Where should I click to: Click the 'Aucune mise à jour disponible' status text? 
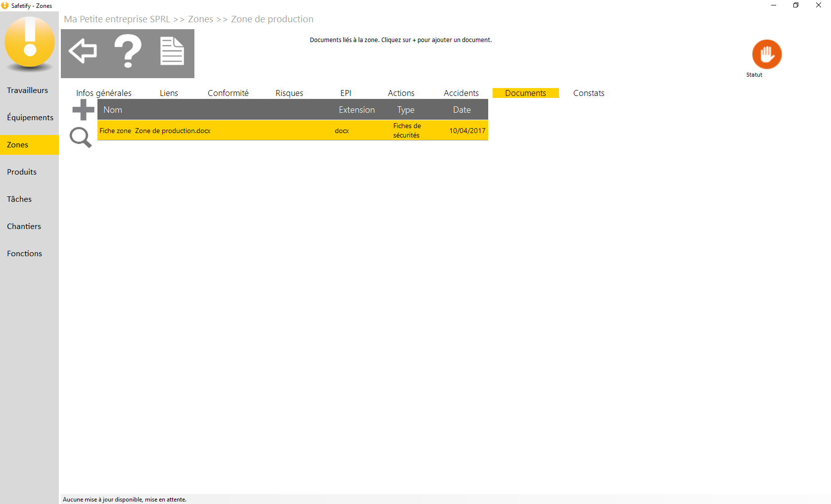pyautogui.click(x=125, y=500)
